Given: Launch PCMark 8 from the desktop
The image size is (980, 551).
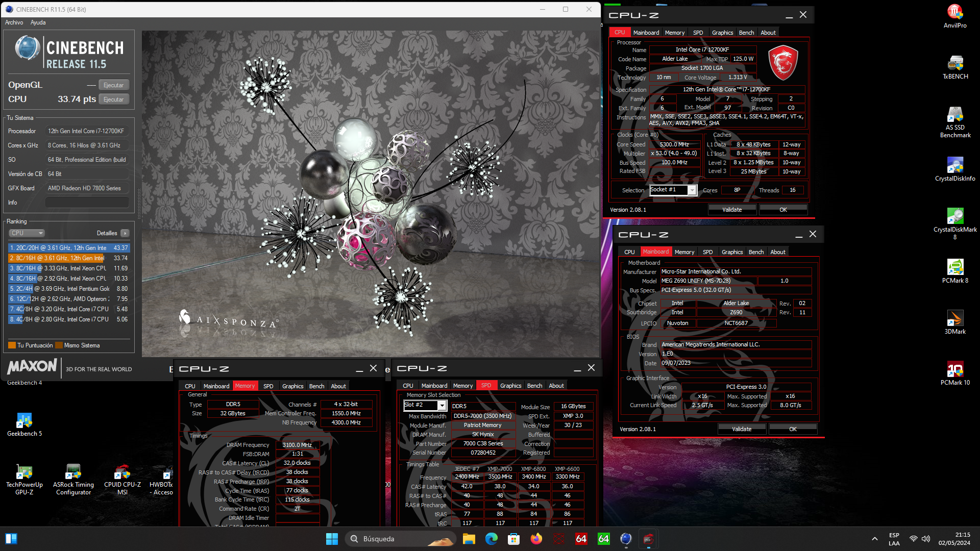Looking at the screenshot, I should point(954,271).
